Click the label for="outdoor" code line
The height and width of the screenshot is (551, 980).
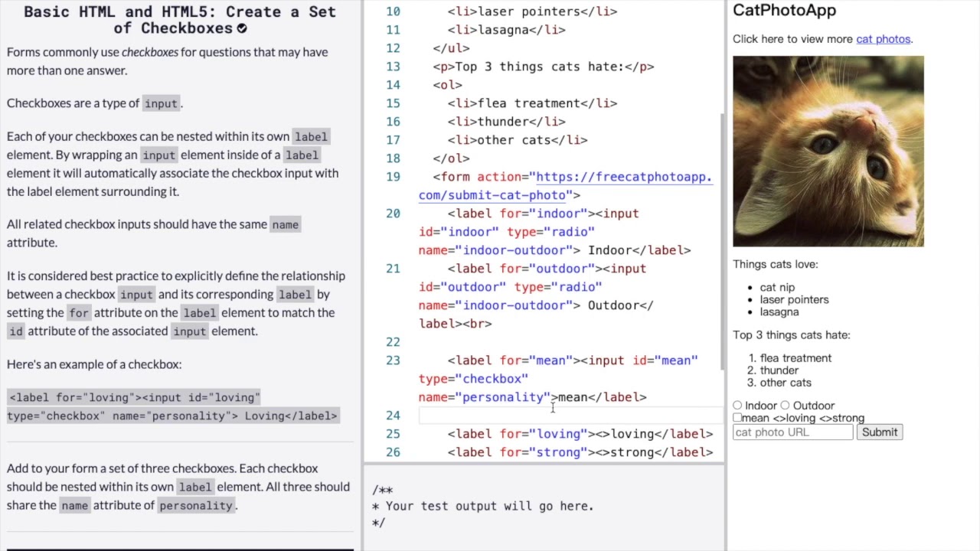point(536,296)
